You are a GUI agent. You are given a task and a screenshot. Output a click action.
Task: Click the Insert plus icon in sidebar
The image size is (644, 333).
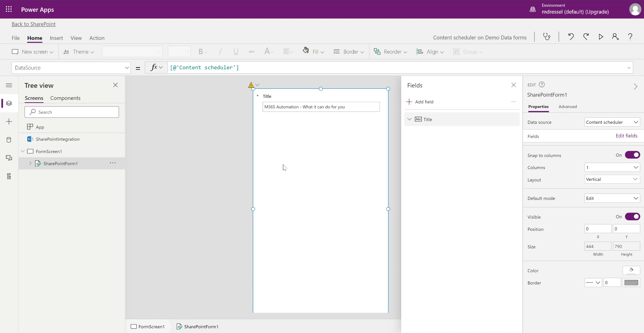(9, 121)
